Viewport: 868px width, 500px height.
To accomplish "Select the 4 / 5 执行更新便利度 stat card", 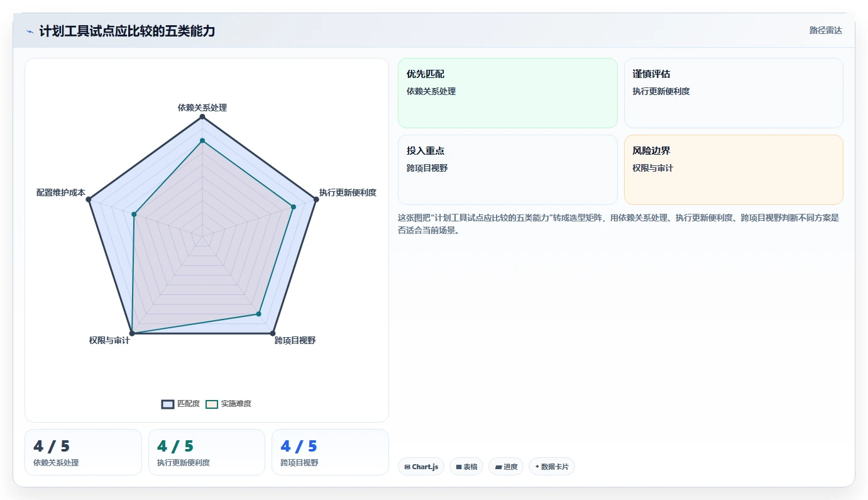I will pyautogui.click(x=207, y=452).
